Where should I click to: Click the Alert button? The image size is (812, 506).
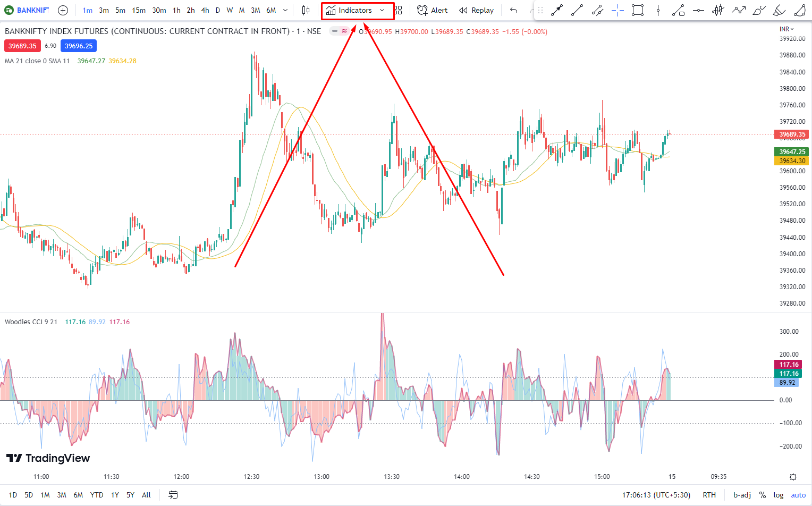[432, 10]
